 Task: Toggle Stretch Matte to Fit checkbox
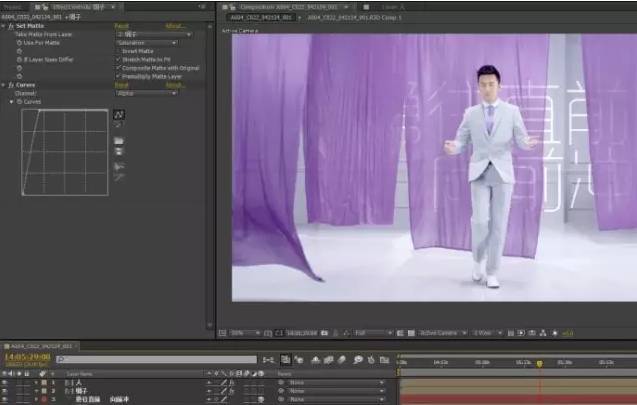tap(119, 59)
